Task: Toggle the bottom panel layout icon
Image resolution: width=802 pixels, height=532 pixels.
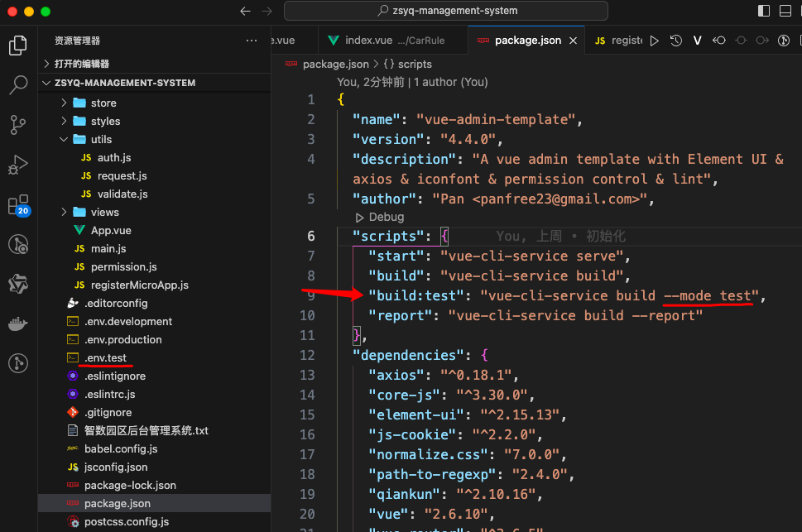Action: coord(785,11)
